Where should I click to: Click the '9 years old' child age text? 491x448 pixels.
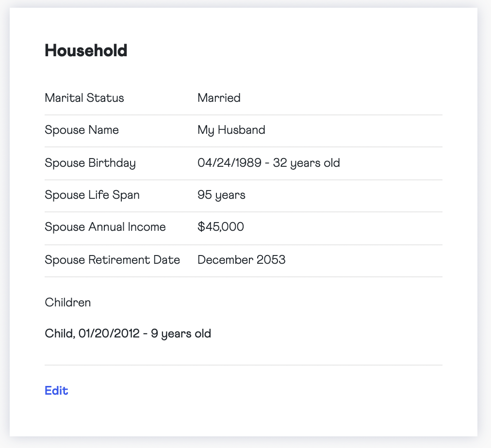[x=181, y=334]
